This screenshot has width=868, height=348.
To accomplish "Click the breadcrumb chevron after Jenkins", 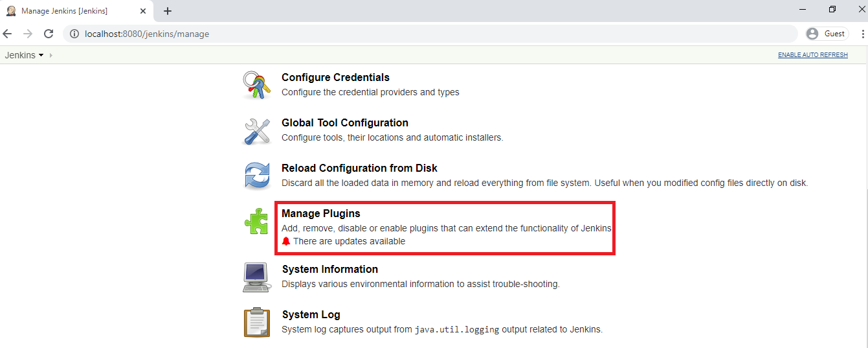I will (51, 55).
